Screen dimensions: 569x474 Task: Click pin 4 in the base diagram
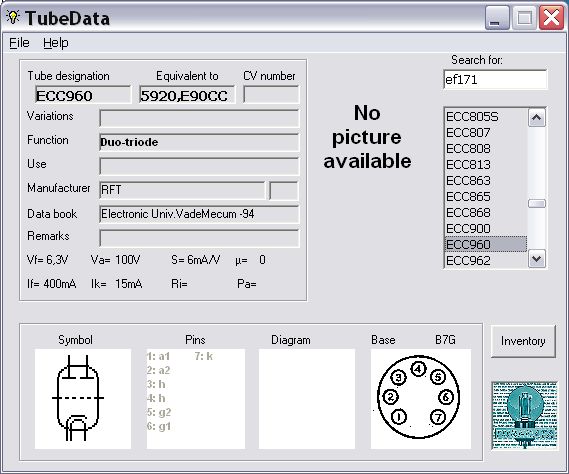418,369
